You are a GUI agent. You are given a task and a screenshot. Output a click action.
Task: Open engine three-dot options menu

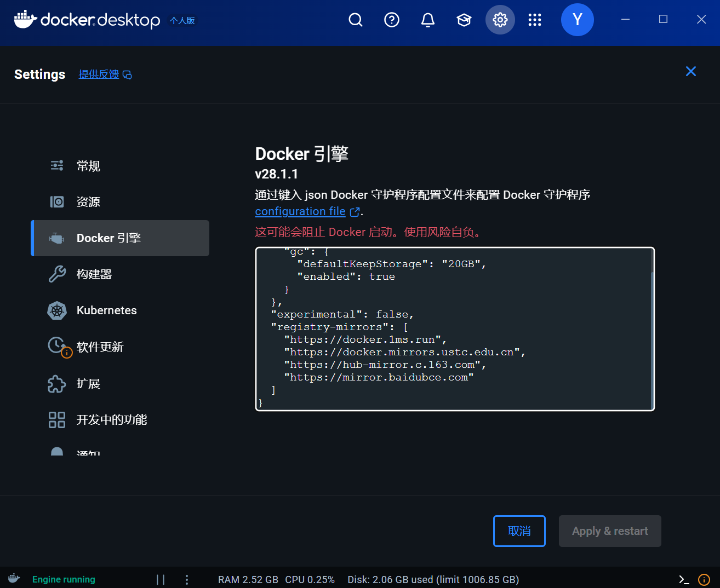point(187,579)
